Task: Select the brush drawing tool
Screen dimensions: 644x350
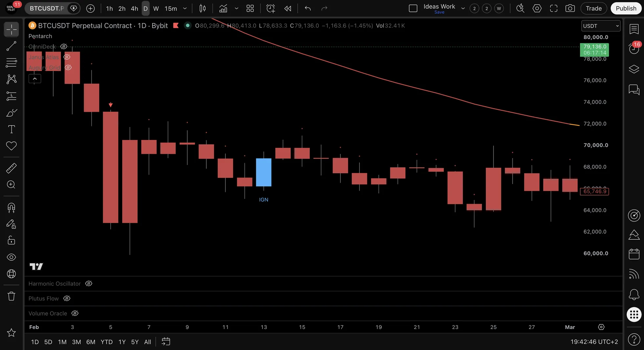Action: tap(11, 113)
